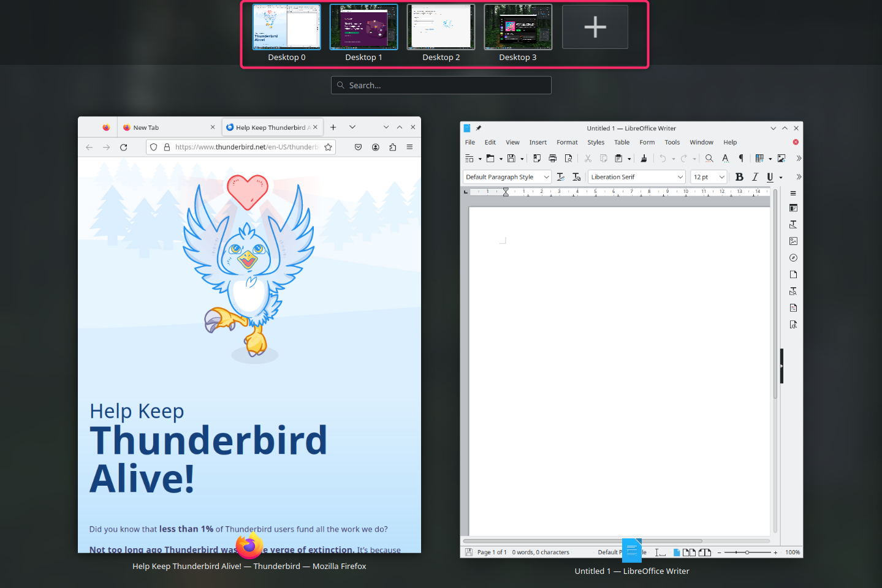Click the overview Search field
This screenshot has height=588, width=882.
(441, 85)
